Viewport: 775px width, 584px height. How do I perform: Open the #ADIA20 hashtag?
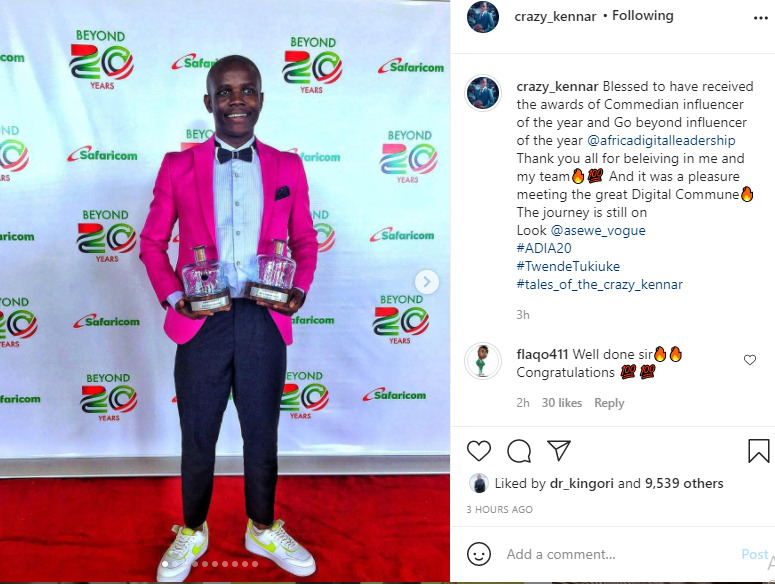pos(544,248)
